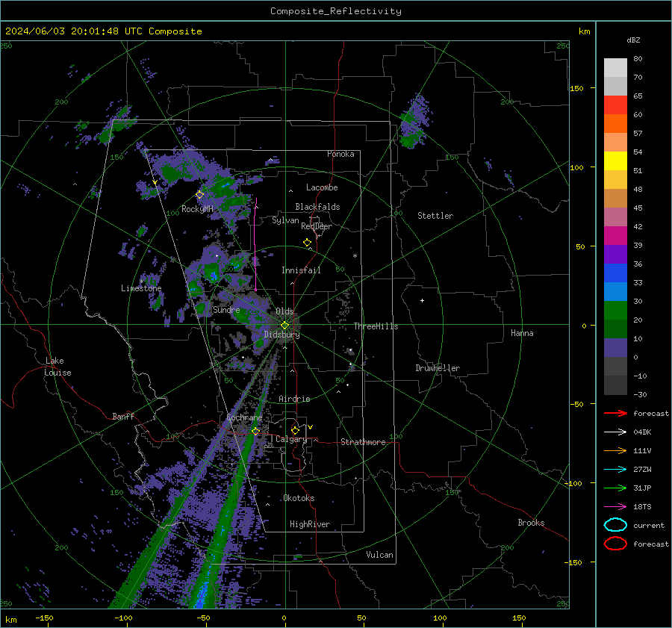The image size is (672, 628).
Task: Click the Banff map label
Action: coord(123,416)
